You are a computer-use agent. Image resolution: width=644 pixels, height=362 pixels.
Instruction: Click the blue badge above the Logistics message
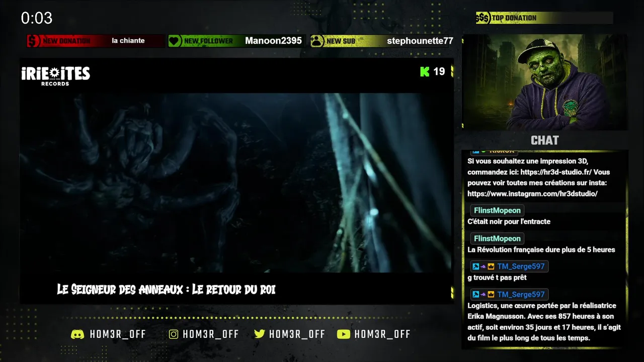(475, 295)
